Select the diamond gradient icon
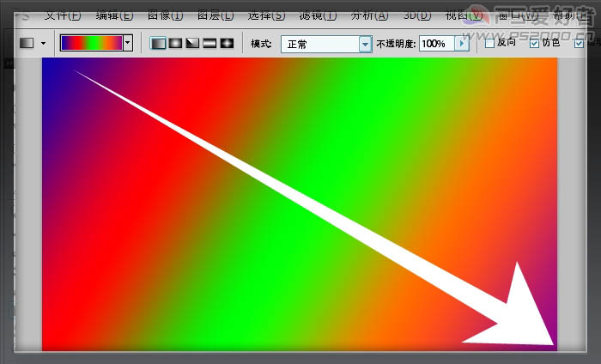This screenshot has width=601, height=364. (228, 43)
